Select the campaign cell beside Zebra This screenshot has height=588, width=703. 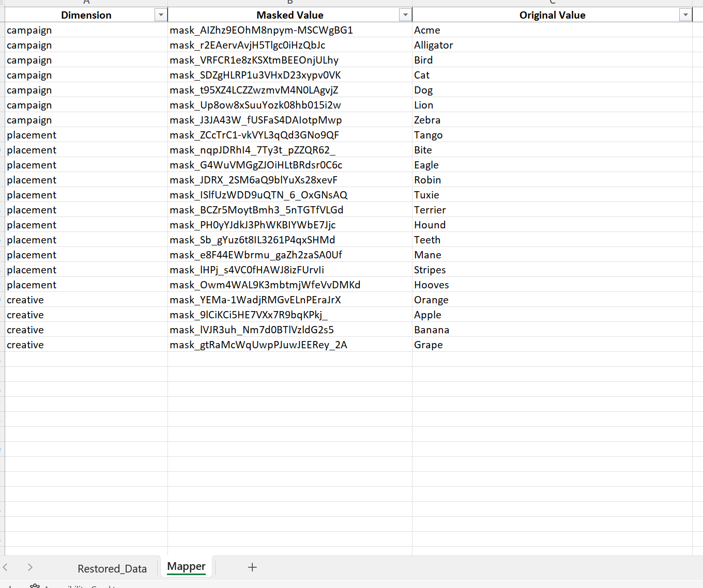tap(86, 120)
